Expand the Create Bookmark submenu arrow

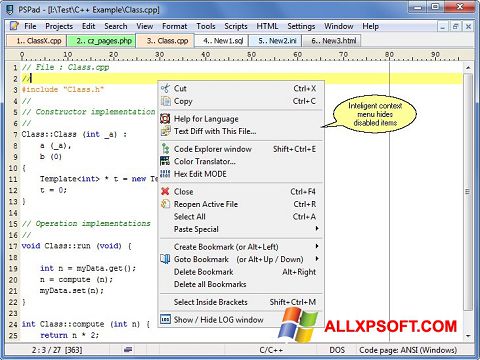pos(317,246)
